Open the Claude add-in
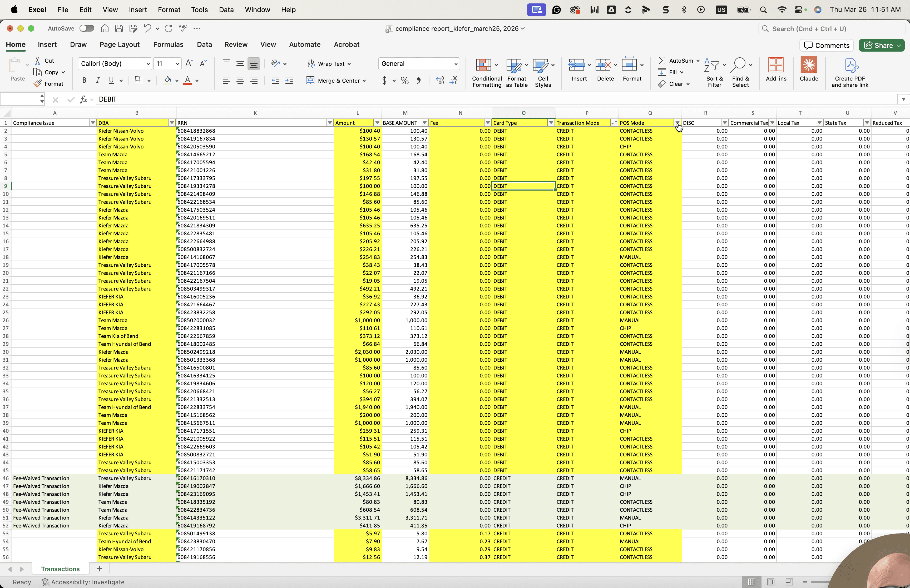 [809, 69]
